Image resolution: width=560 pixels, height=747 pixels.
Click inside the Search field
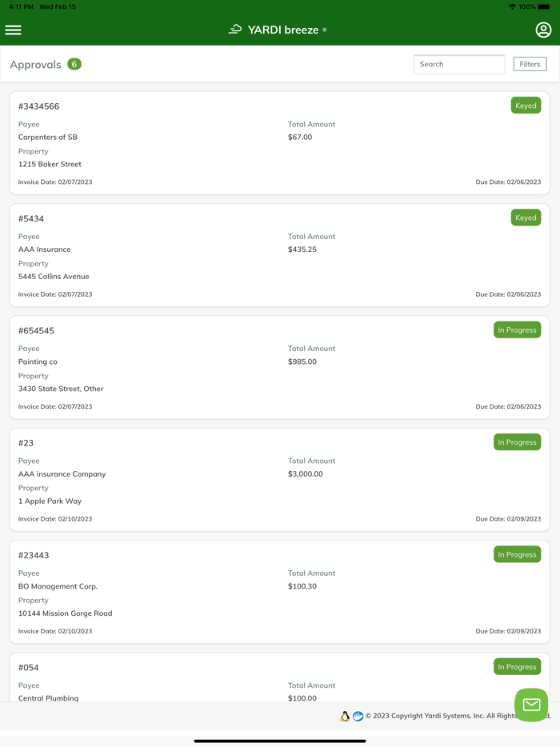coord(459,63)
